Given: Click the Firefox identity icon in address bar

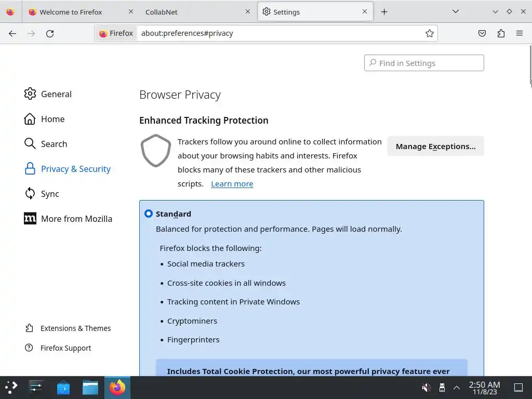Looking at the screenshot, I should [103, 33].
